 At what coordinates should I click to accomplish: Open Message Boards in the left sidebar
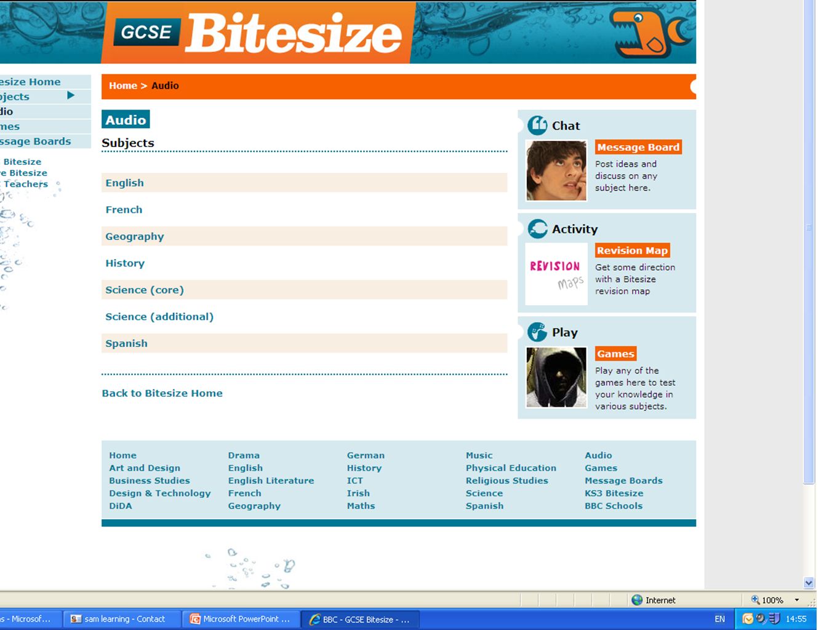pos(35,142)
